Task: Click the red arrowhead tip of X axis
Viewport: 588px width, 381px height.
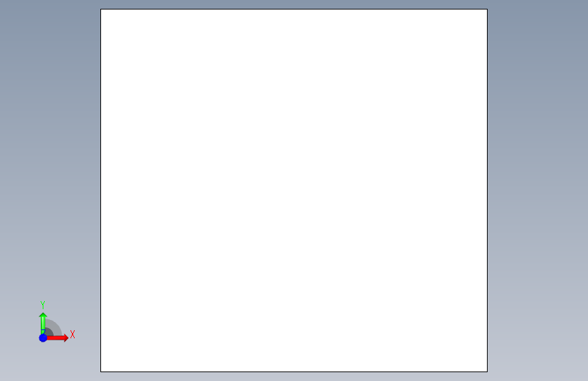Action: [x=68, y=338]
